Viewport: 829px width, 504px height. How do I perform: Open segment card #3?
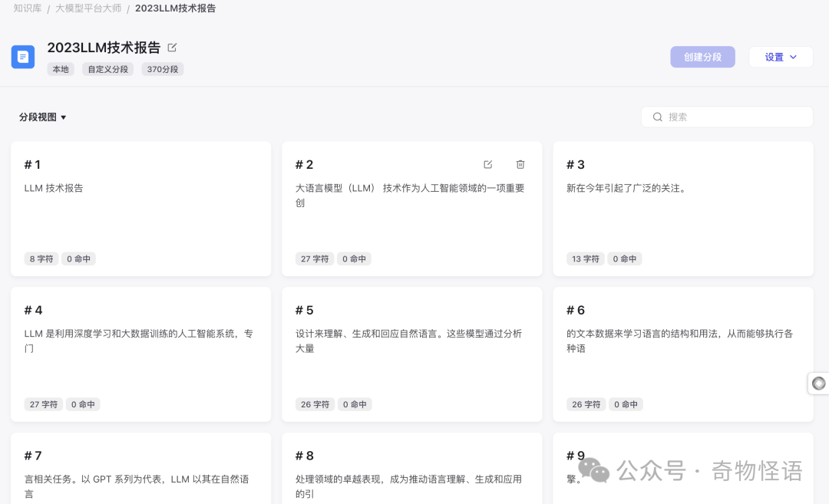683,209
